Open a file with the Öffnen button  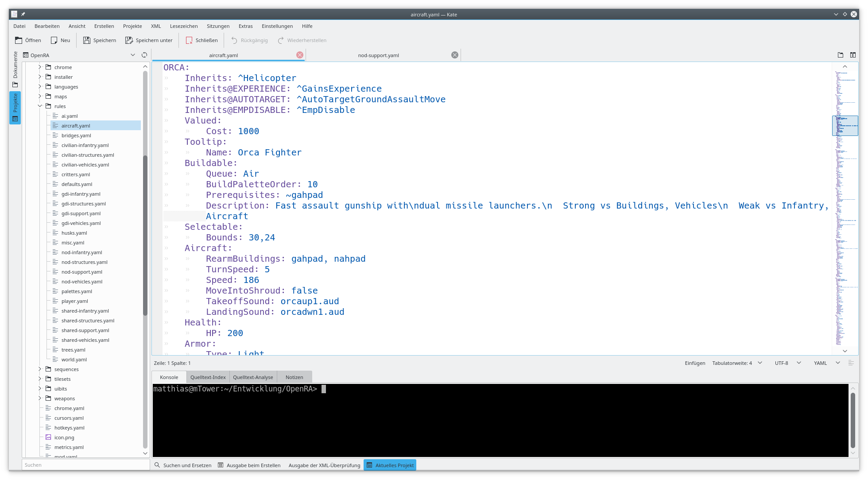tap(28, 40)
